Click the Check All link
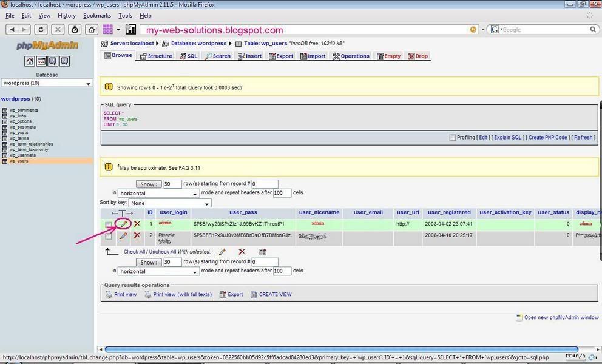602x364 pixels. [x=134, y=252]
